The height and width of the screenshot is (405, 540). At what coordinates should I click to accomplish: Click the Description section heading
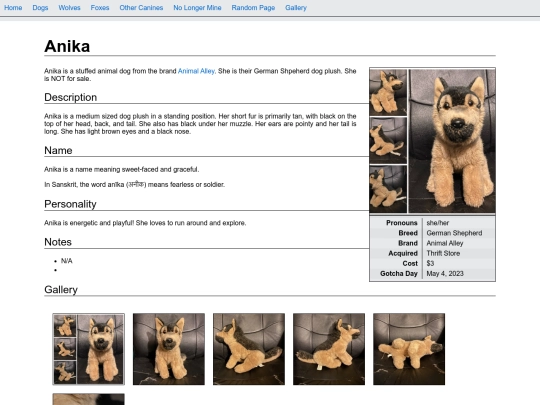tap(71, 97)
